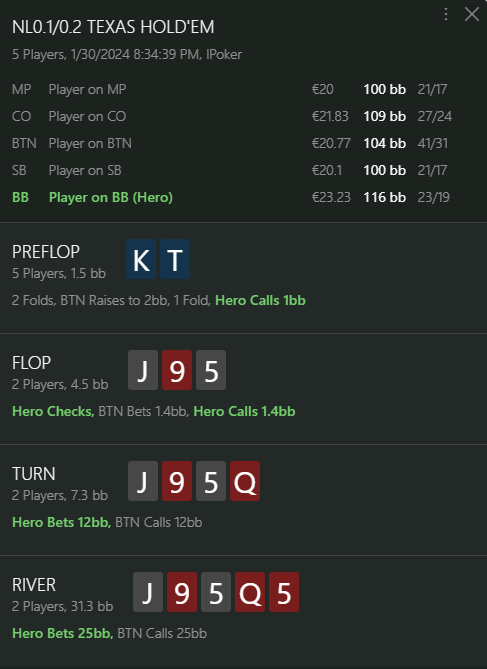This screenshot has width=487, height=669.
Task: Click the RIVER section heading
Action: click(34, 585)
